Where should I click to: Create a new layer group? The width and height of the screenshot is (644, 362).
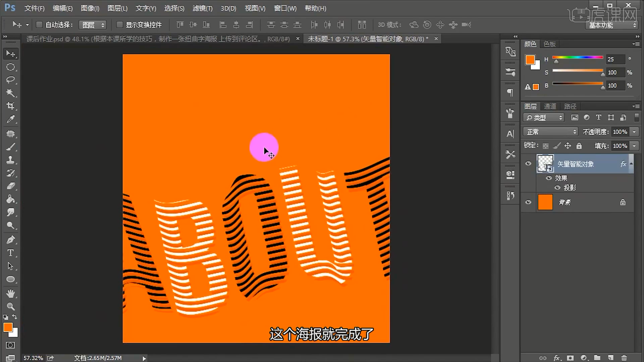click(x=597, y=358)
